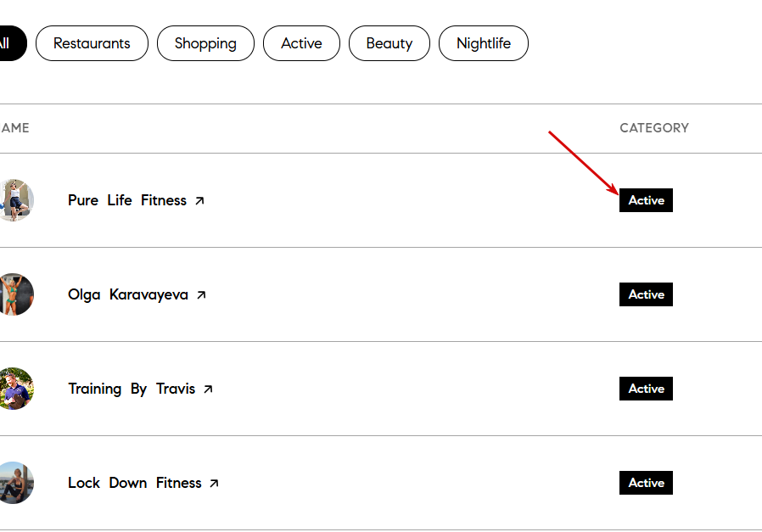Click the arrow icon beside Training By Travis

pos(208,389)
